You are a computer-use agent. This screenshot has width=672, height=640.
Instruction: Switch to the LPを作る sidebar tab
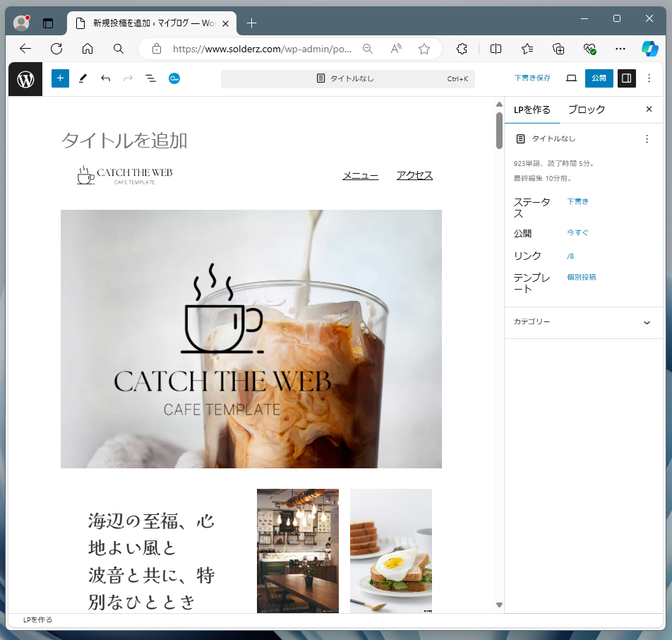click(532, 109)
